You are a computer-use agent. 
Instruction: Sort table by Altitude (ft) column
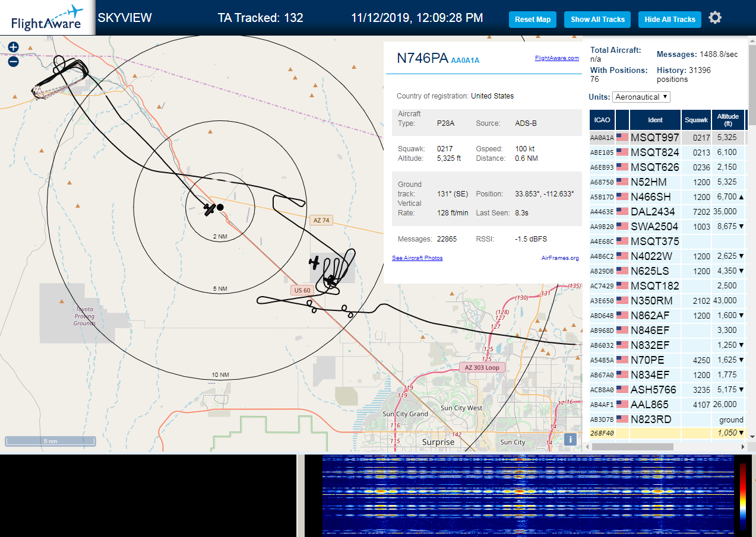pyautogui.click(x=727, y=120)
